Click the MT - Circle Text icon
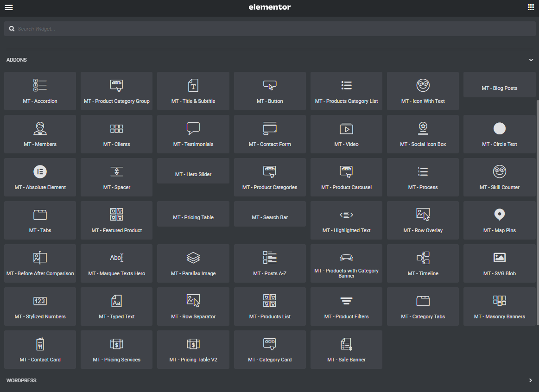Image resolution: width=539 pixels, height=392 pixels. point(500,128)
